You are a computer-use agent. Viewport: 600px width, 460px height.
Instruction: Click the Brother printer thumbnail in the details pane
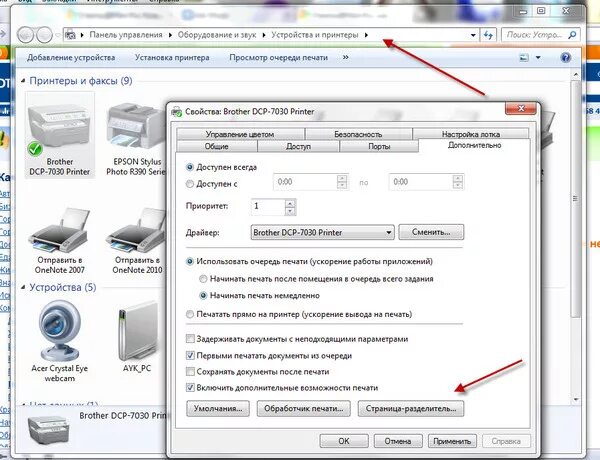(x=49, y=432)
